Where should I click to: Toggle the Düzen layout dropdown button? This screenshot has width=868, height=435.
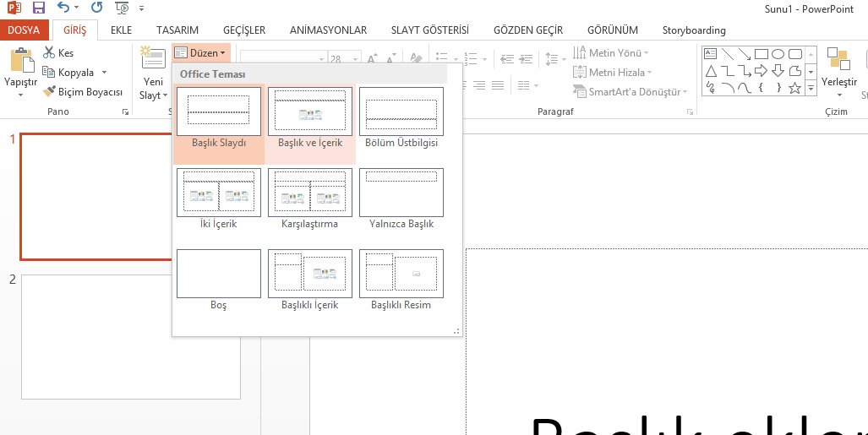200,52
